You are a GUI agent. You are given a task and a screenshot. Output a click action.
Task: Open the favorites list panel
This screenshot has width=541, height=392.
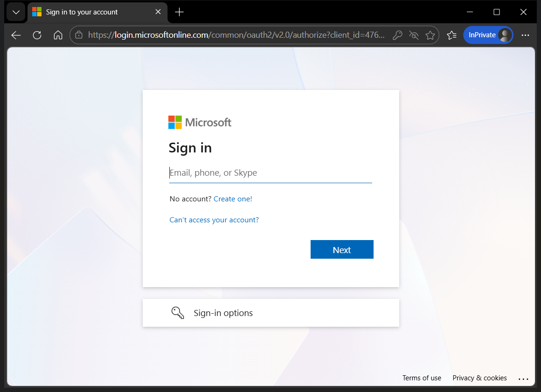(451, 34)
